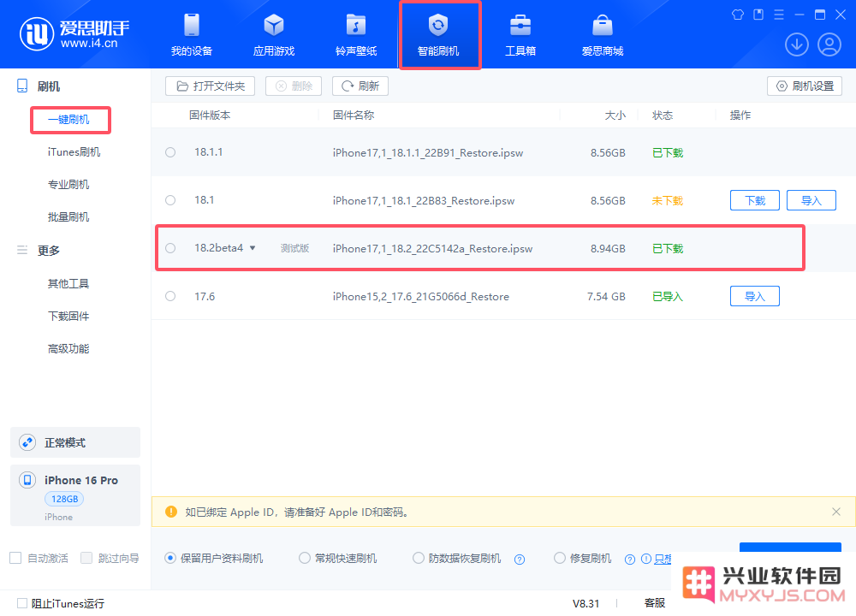Click the skin shirt icon in title bar
The width and height of the screenshot is (856, 616).
click(738, 15)
